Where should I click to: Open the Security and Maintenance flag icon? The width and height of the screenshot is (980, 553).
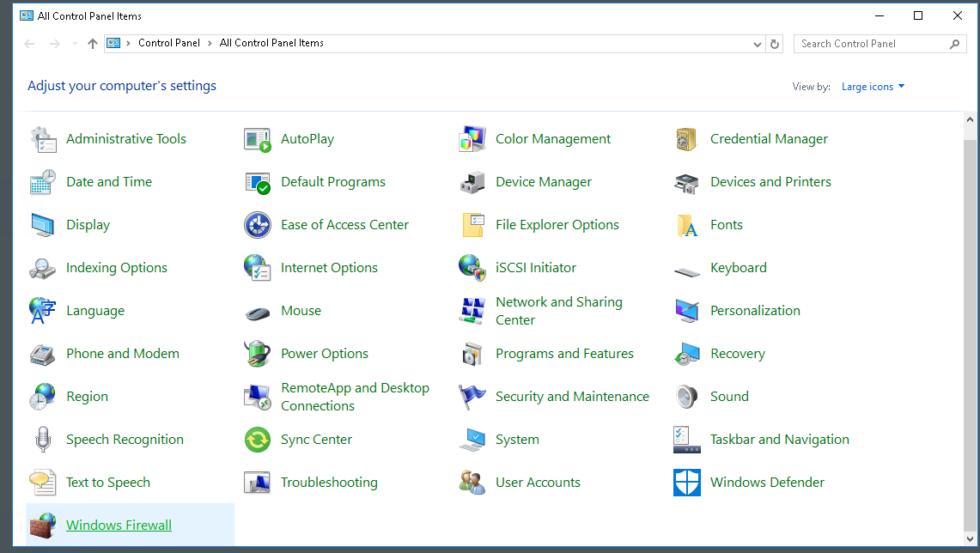tap(472, 397)
